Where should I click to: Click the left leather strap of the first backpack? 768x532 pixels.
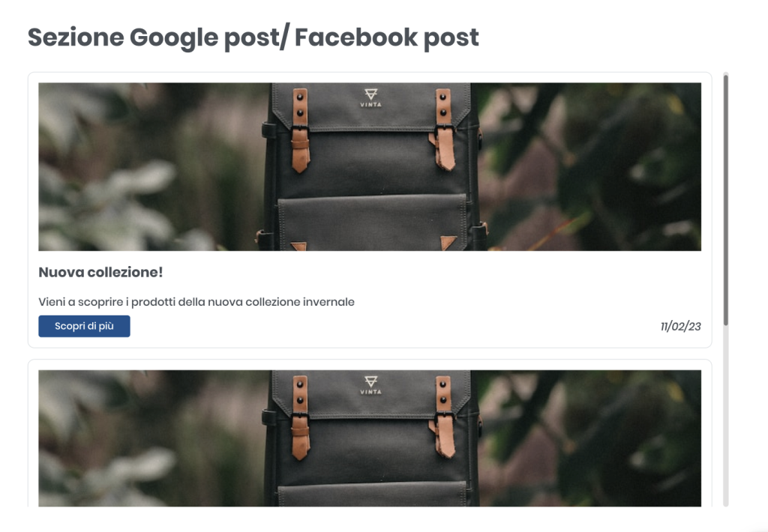coord(300,130)
